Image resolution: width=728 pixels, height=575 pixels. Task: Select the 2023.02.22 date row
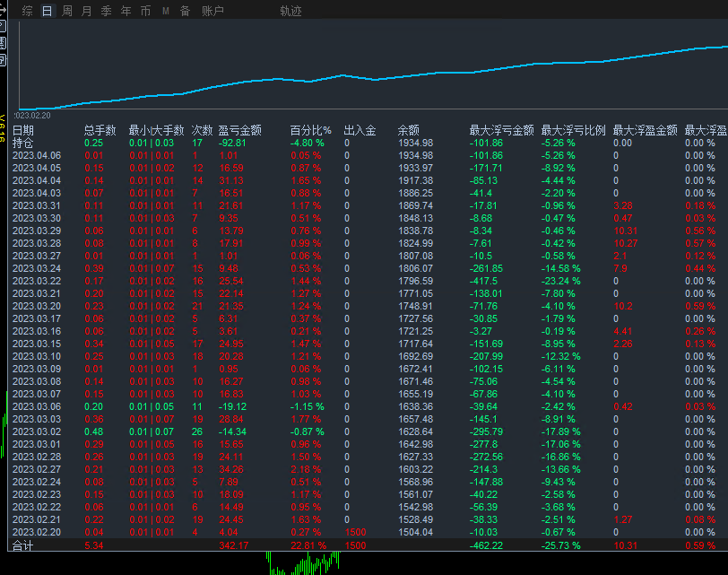pos(368,507)
